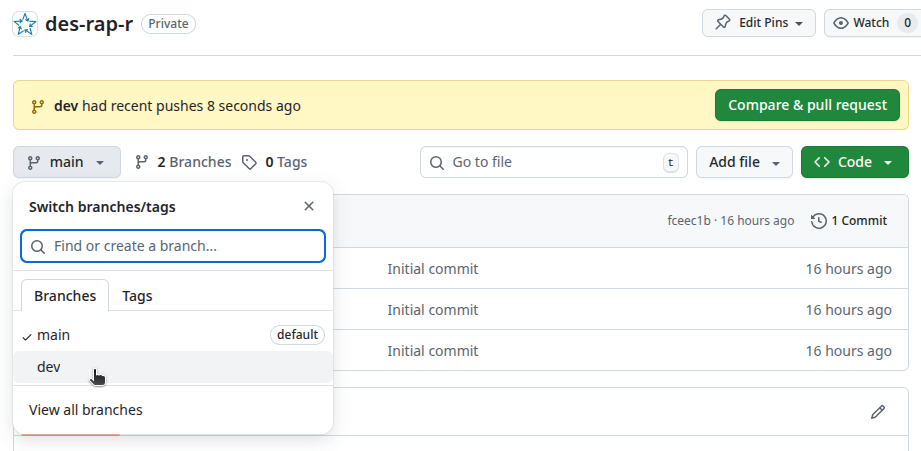921x451 pixels.
Task: Select the main branch with checkmark
Action: 54,335
